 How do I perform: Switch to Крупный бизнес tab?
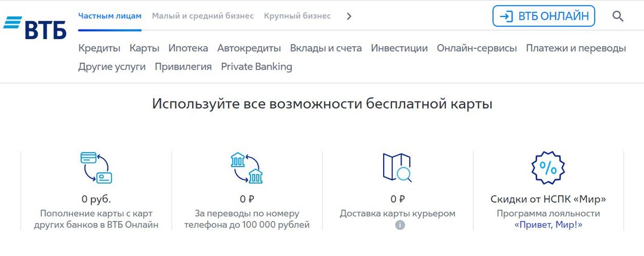click(297, 16)
